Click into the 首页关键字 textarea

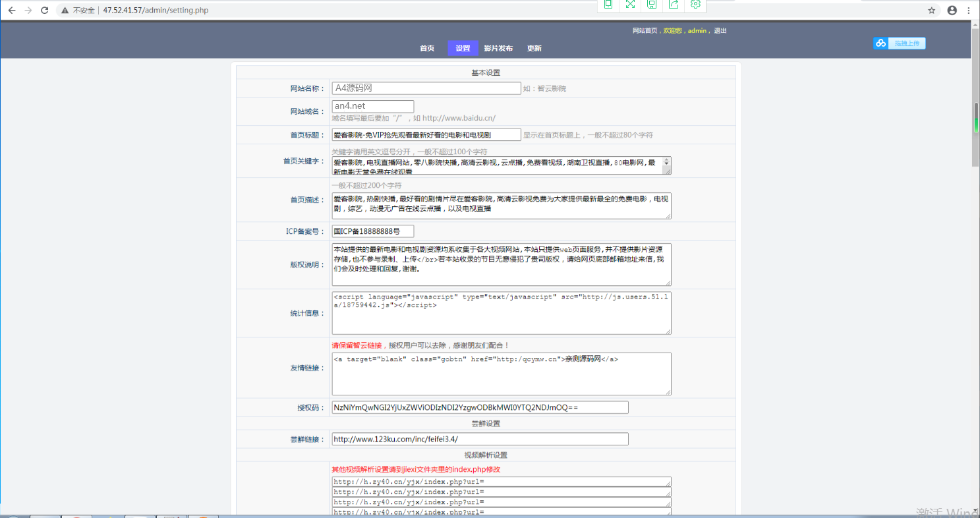coord(502,165)
